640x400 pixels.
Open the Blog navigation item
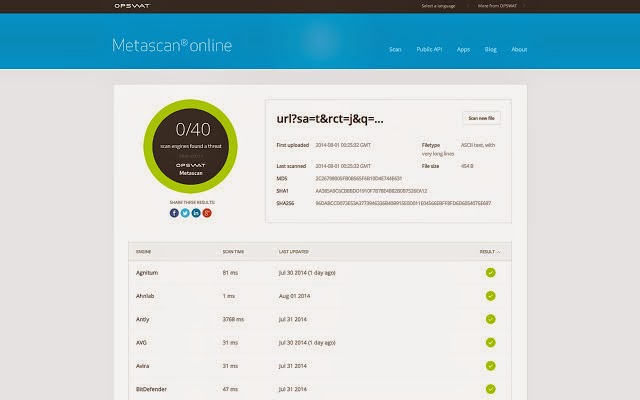tap(491, 49)
